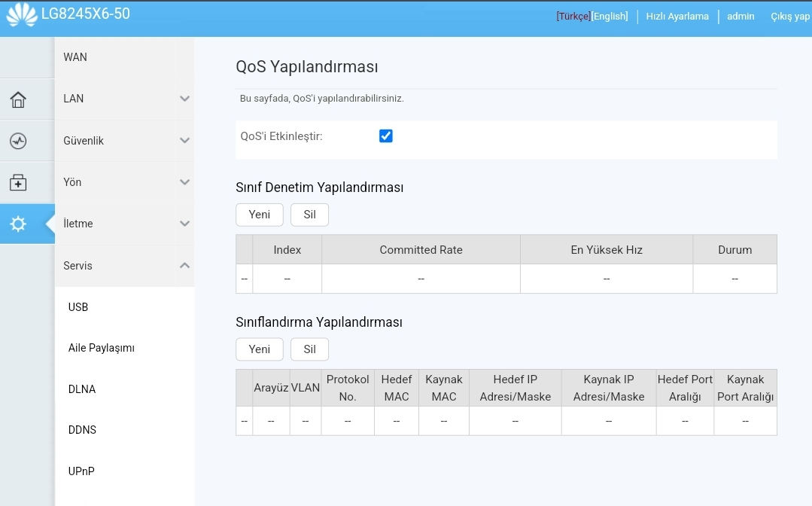Expand the Yön menu chevron
The width and height of the screenshot is (812, 506).
[184, 181]
